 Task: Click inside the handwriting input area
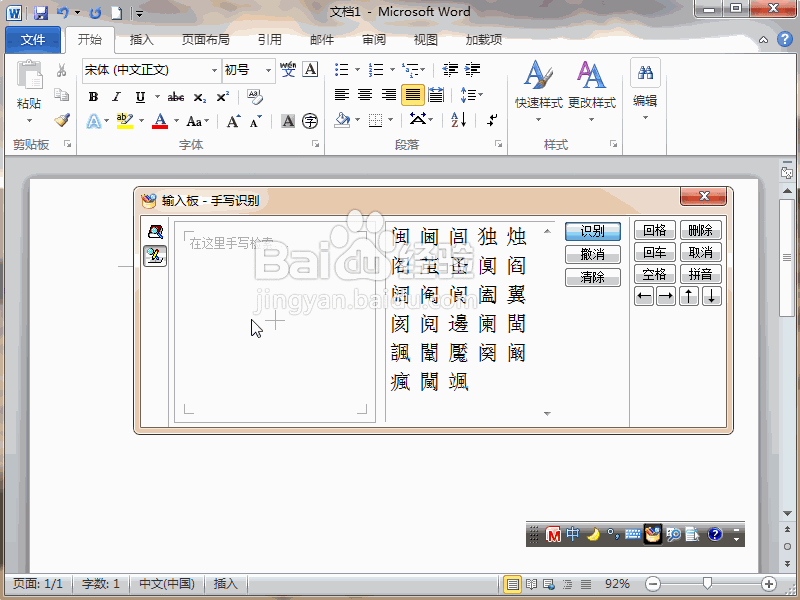click(x=275, y=322)
